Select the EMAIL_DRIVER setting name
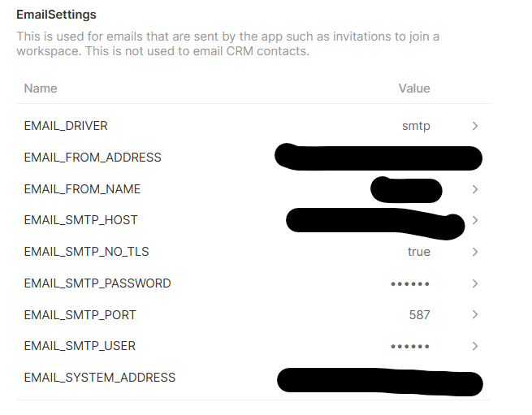 click(66, 126)
